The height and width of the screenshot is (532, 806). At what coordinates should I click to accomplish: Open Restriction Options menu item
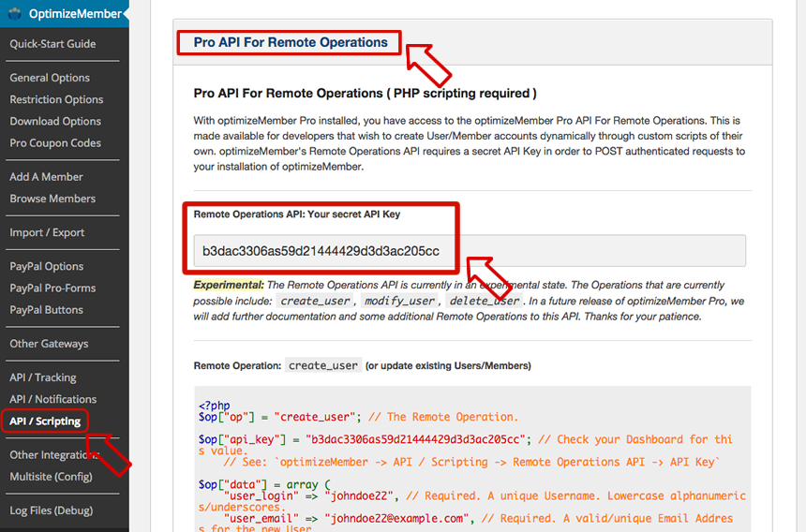point(56,99)
